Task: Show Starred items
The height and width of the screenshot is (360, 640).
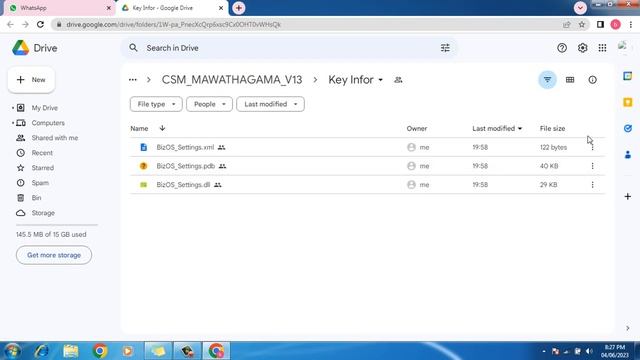Action: [42, 168]
